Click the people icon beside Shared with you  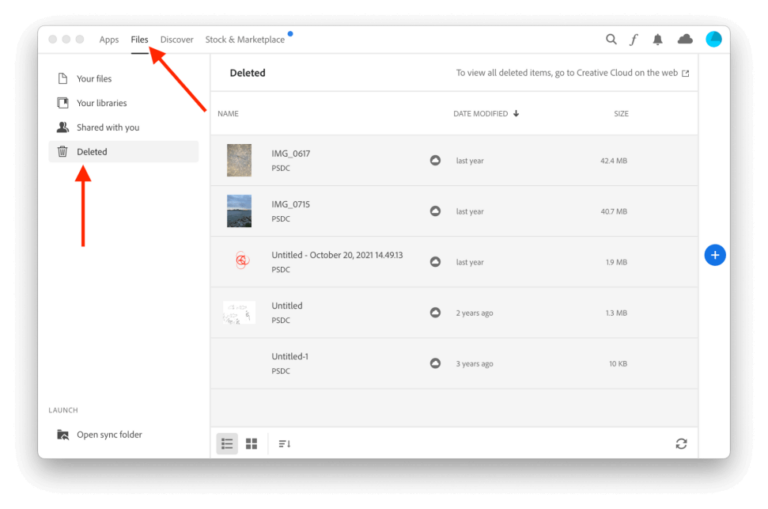pos(63,127)
